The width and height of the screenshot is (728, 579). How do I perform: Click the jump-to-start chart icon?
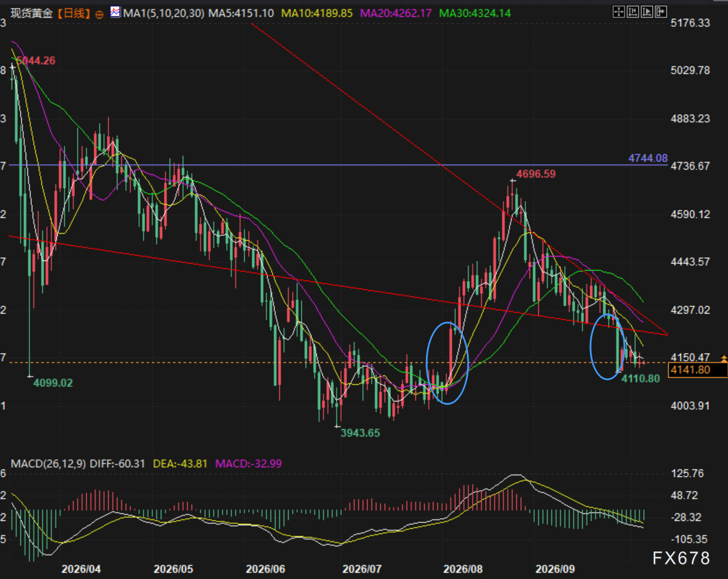(x=633, y=12)
